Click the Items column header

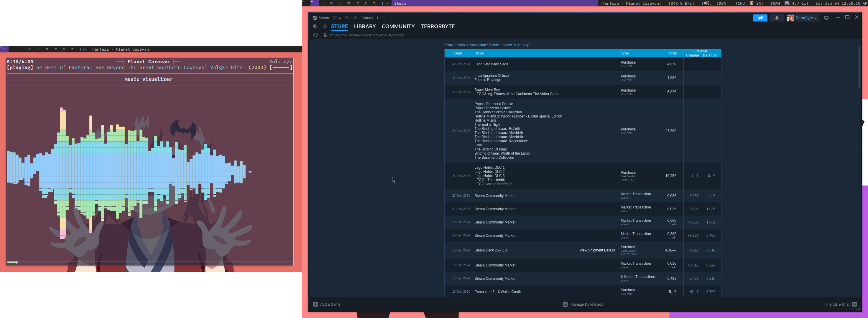point(479,53)
